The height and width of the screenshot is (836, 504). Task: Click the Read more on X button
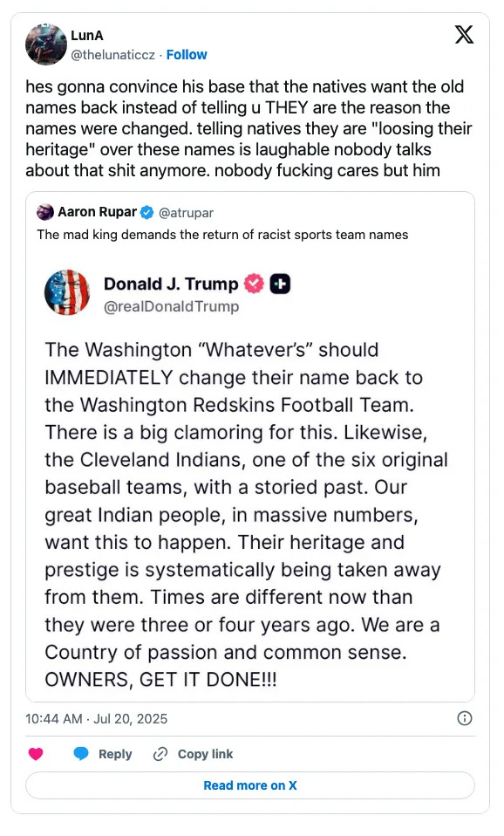point(250,785)
